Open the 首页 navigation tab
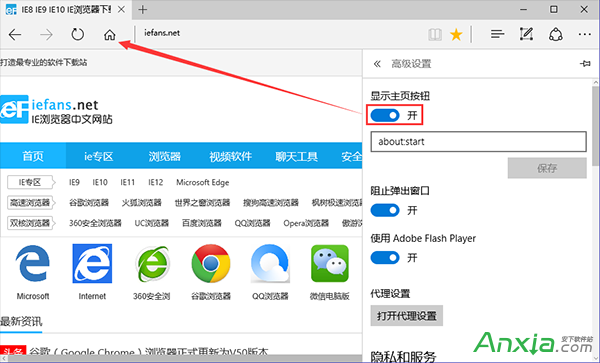 [x=33, y=156]
